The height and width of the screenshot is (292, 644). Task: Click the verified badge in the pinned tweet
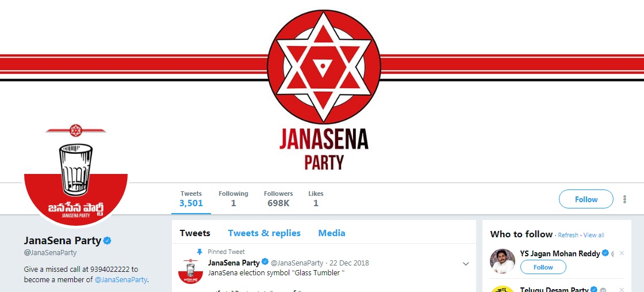pyautogui.click(x=265, y=263)
